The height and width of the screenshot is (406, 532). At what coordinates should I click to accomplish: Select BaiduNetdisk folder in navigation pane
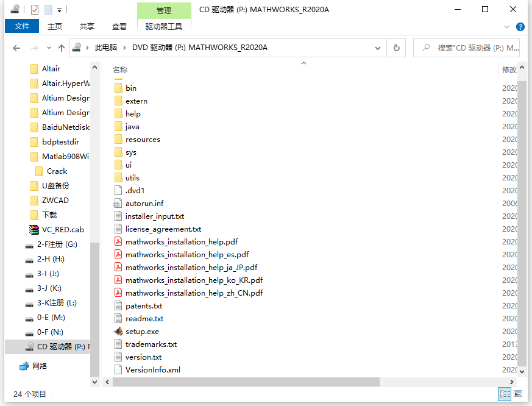pos(65,127)
